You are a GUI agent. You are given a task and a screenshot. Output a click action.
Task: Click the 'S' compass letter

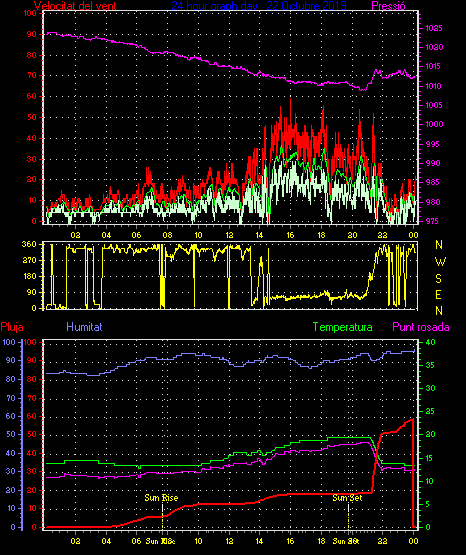[x=438, y=279]
